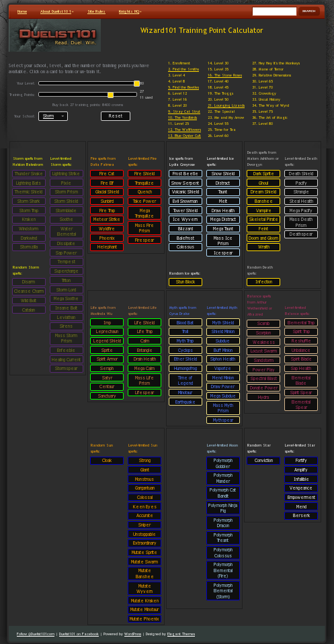Open About Duelist101 menu
334x644 pixels.
click(x=56, y=11)
